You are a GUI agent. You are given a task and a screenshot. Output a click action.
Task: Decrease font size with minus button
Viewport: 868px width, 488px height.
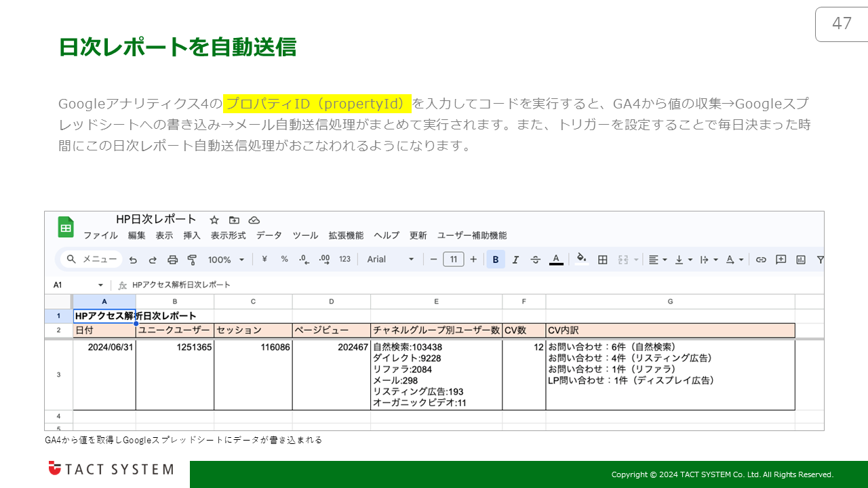(x=433, y=259)
